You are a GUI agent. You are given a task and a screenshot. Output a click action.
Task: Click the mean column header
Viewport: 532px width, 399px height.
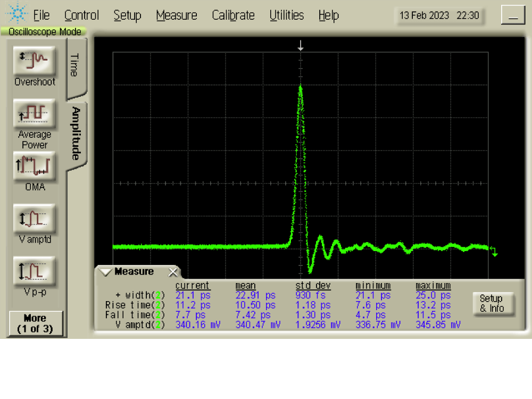tap(245, 286)
